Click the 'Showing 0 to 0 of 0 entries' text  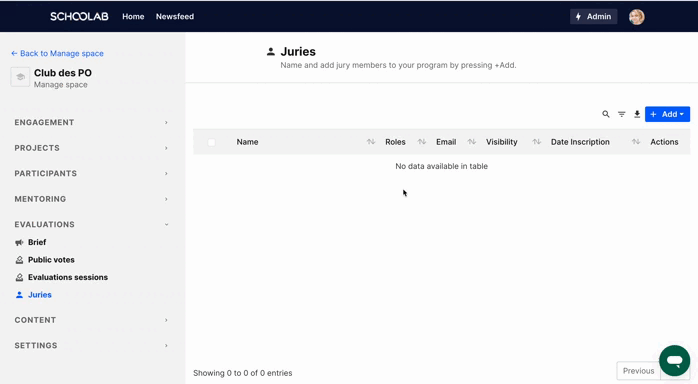pyautogui.click(x=243, y=373)
